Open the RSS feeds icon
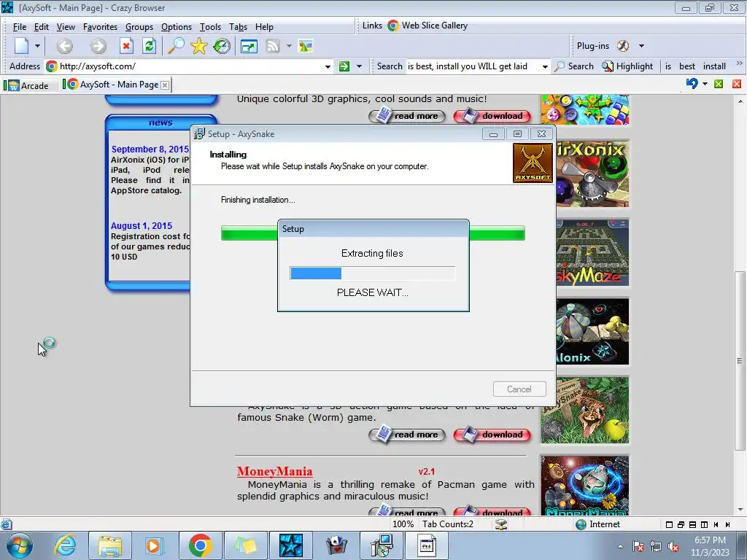Image resolution: width=747 pixels, height=560 pixels. (273, 46)
